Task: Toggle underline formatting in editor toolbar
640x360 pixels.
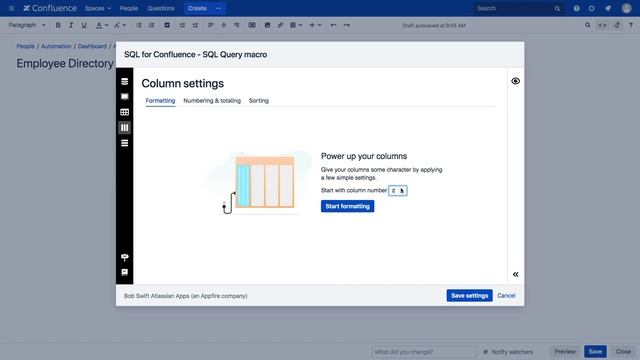Action: tap(84, 25)
